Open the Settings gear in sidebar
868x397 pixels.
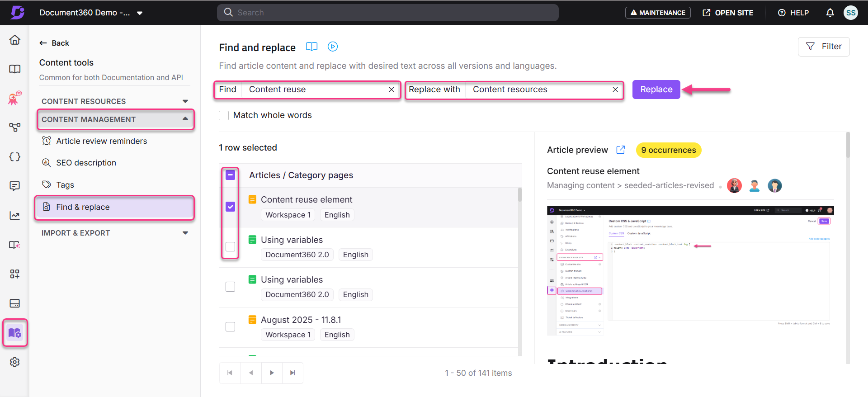[x=15, y=362]
